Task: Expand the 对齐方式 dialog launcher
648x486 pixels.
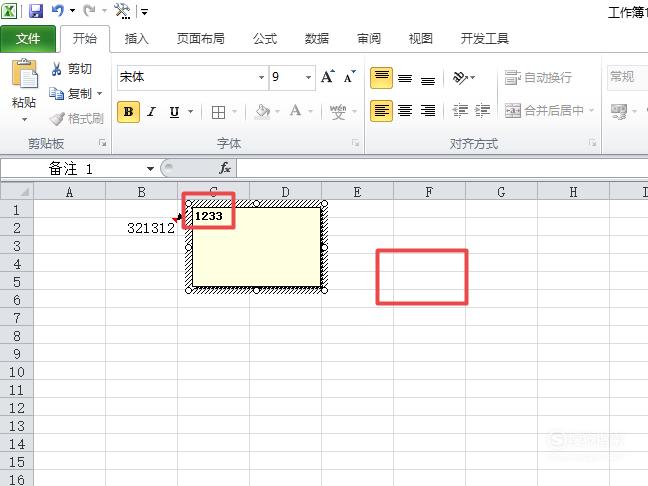Action: [593, 143]
